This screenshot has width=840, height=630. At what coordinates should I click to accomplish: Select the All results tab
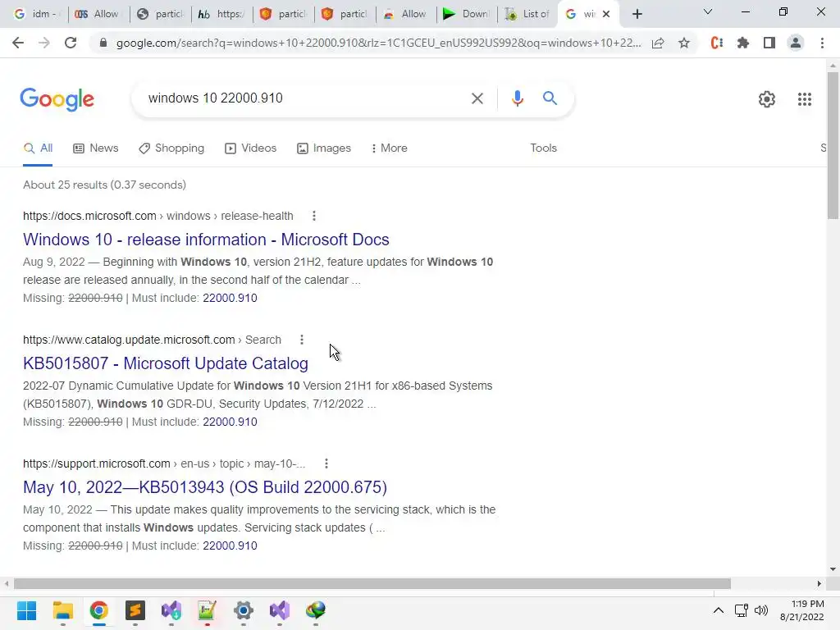[38, 148]
